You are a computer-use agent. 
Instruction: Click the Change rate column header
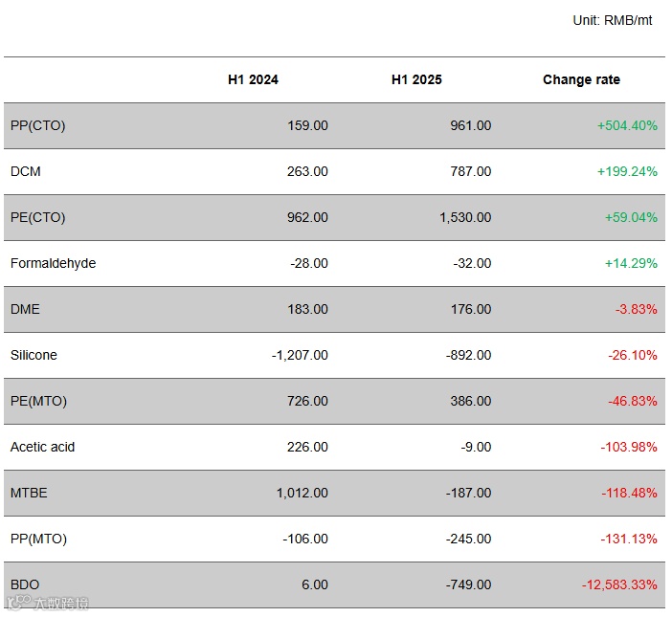click(x=581, y=79)
